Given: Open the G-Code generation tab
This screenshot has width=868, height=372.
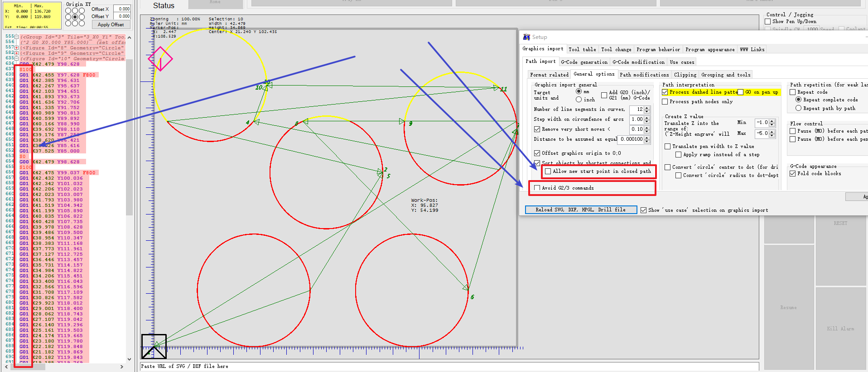Looking at the screenshot, I should pyautogui.click(x=584, y=62).
